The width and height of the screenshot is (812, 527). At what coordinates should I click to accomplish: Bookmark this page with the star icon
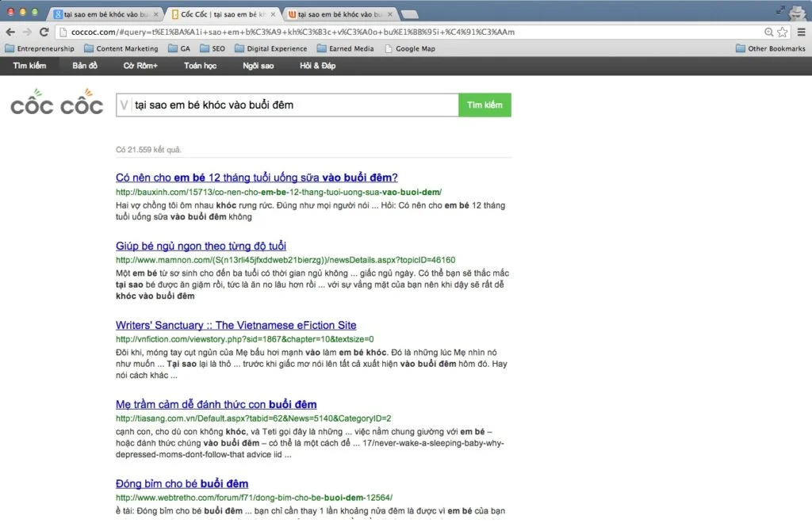782,32
